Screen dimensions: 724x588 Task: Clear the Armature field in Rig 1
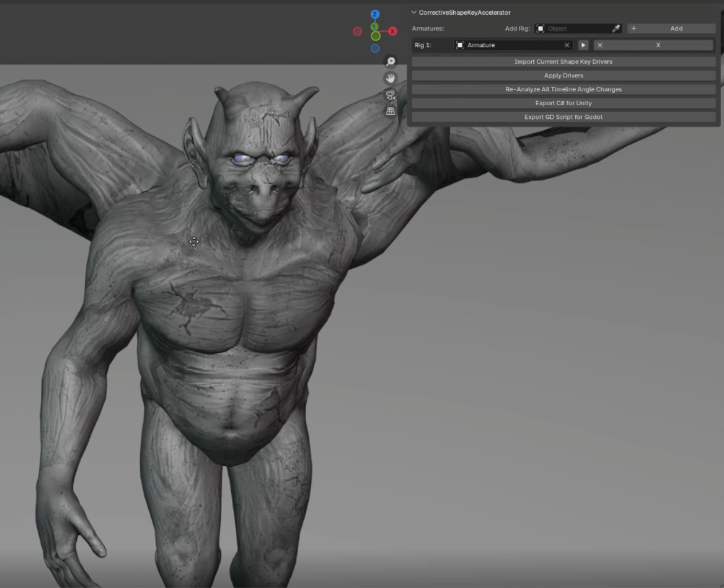pyautogui.click(x=567, y=45)
